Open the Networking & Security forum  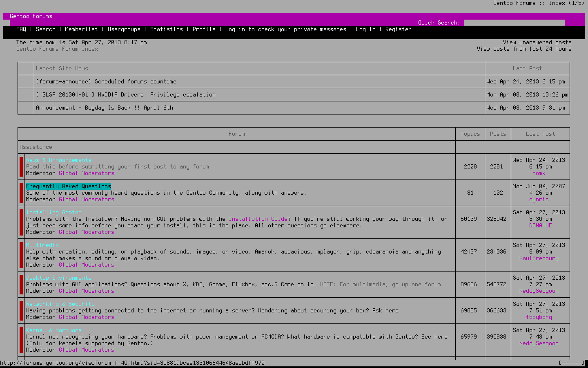(x=60, y=304)
